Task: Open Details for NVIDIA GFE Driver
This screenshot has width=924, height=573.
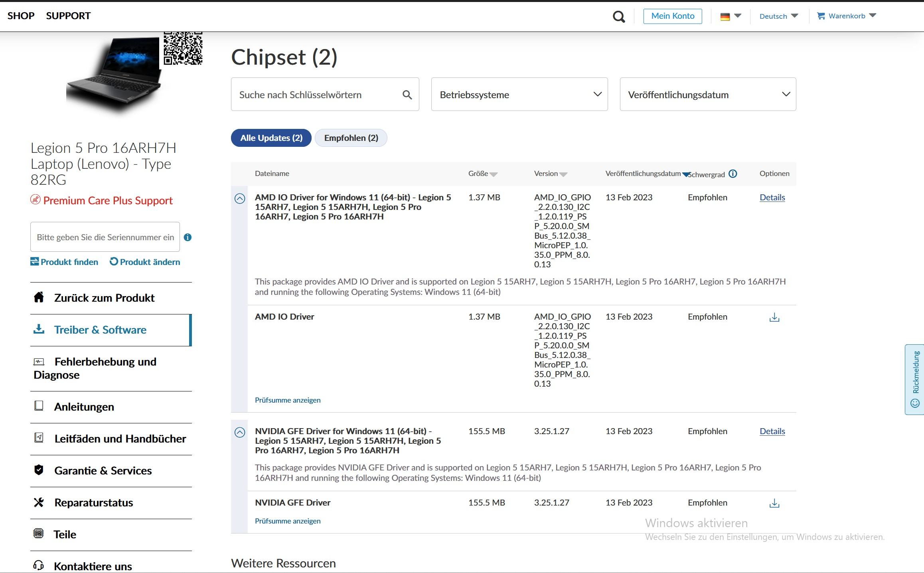Action: (x=772, y=431)
